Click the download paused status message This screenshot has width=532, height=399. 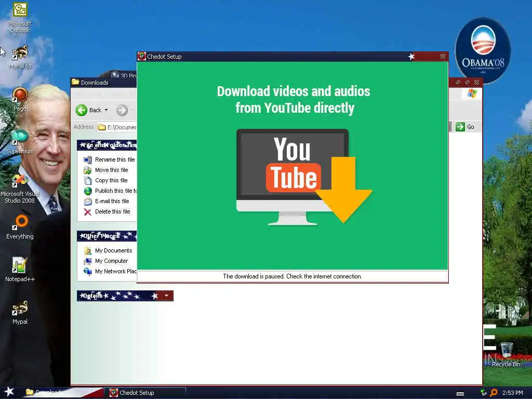(x=292, y=276)
